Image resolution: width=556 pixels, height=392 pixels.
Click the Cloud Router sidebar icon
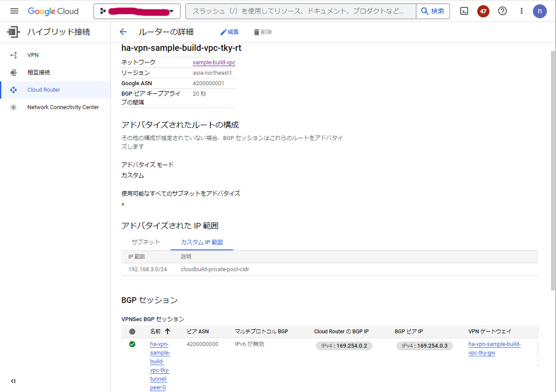[x=13, y=90]
